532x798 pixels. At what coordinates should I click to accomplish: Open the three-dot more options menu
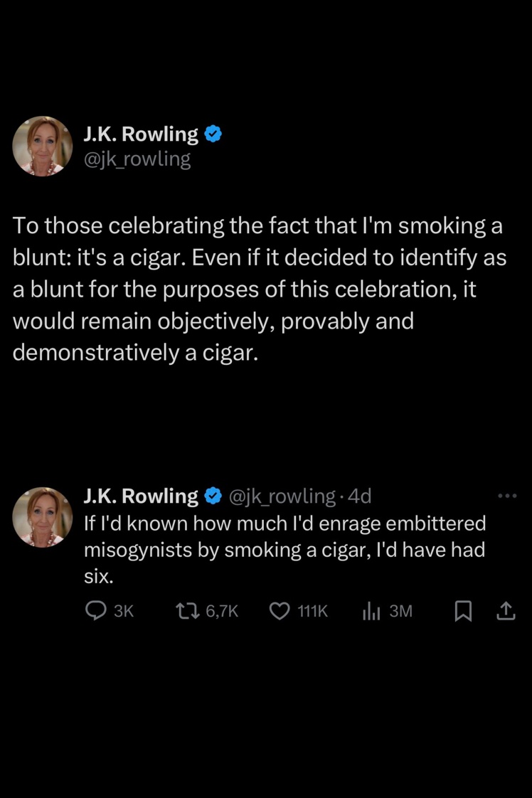pos(506,496)
